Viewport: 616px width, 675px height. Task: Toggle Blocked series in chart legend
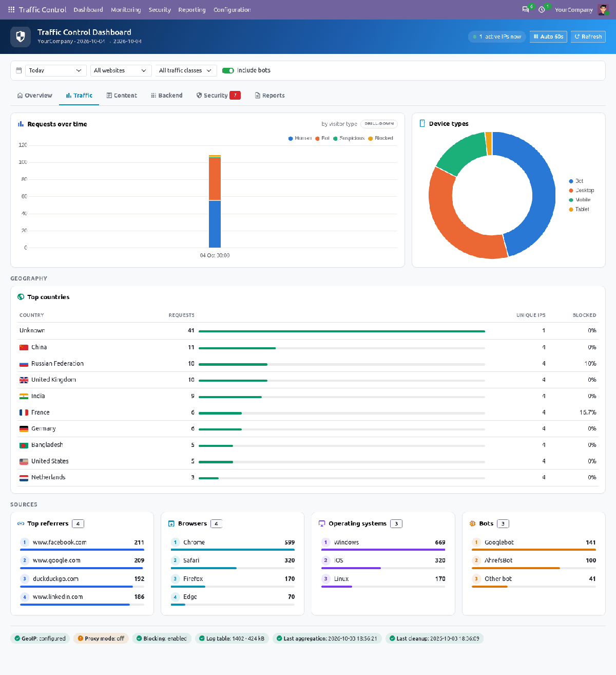click(x=380, y=138)
